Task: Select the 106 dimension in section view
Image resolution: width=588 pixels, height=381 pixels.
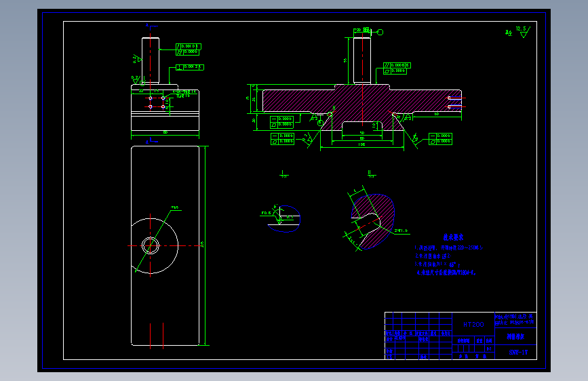Action: [x=361, y=144]
